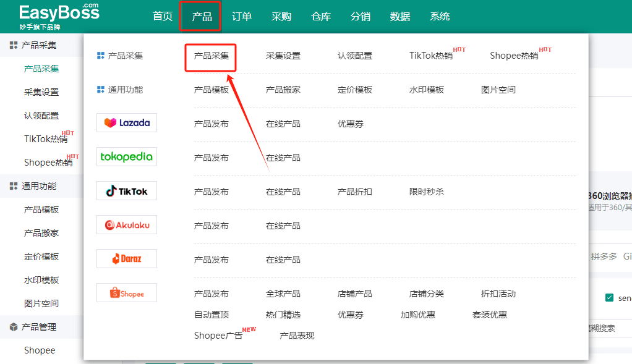This screenshot has width=632, height=364.
Task: Open 数据 in the top navigation
Action: click(400, 17)
